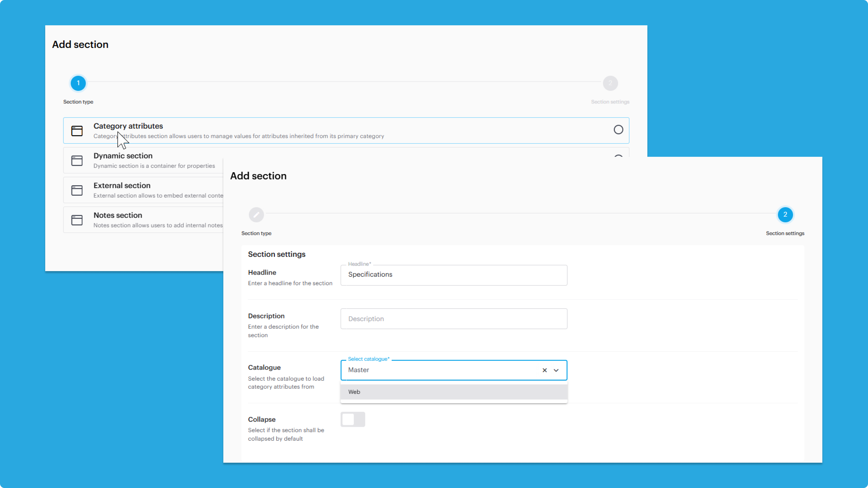Image resolution: width=868 pixels, height=488 pixels.
Task: Toggle the Collapse switch
Action: 352,419
